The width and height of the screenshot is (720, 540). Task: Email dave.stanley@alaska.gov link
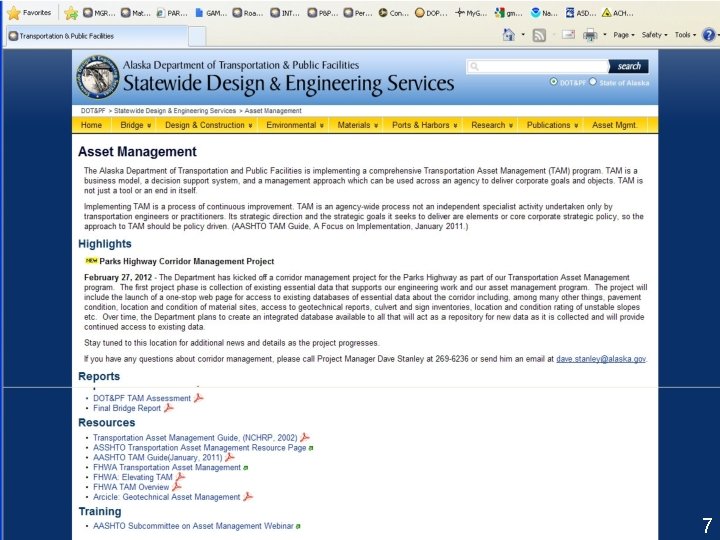pos(601,359)
